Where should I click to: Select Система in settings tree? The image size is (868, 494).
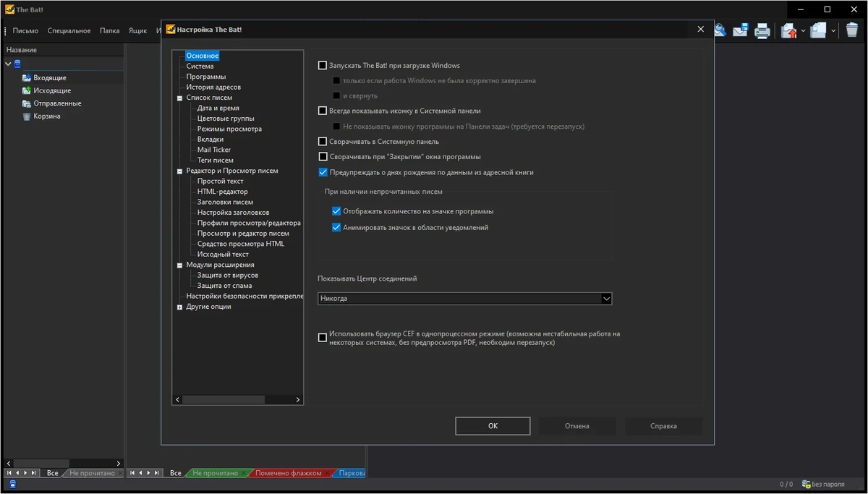click(x=200, y=67)
